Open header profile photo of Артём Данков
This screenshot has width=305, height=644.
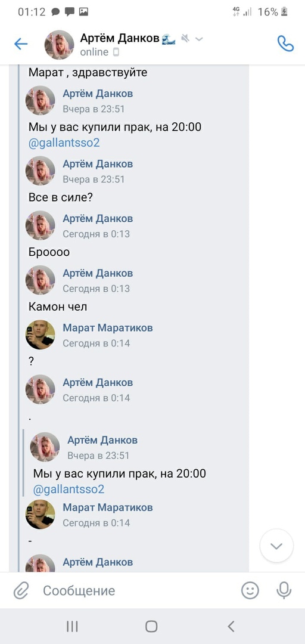pos(59,45)
